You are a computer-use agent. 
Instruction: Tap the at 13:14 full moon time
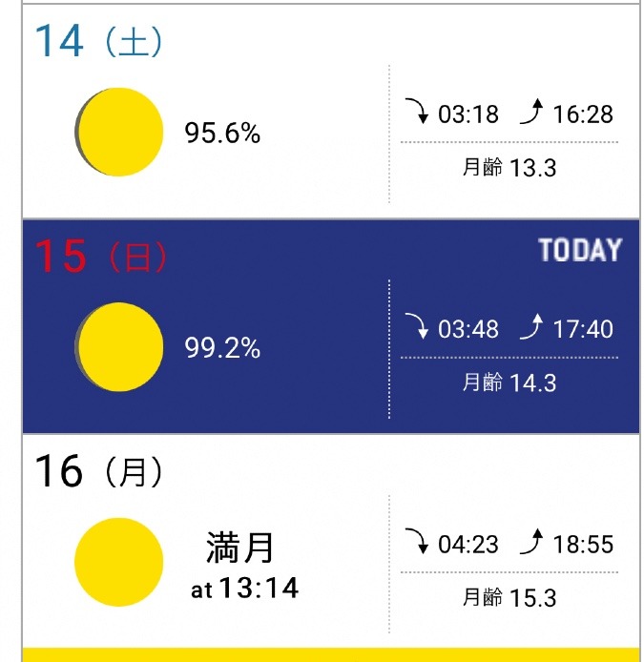point(244,588)
